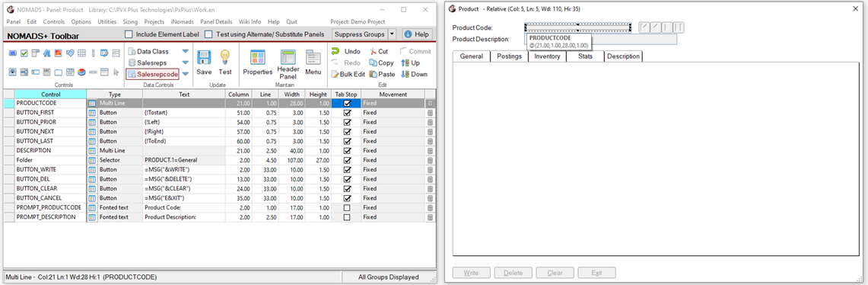Open the Utilities menu

point(107,21)
